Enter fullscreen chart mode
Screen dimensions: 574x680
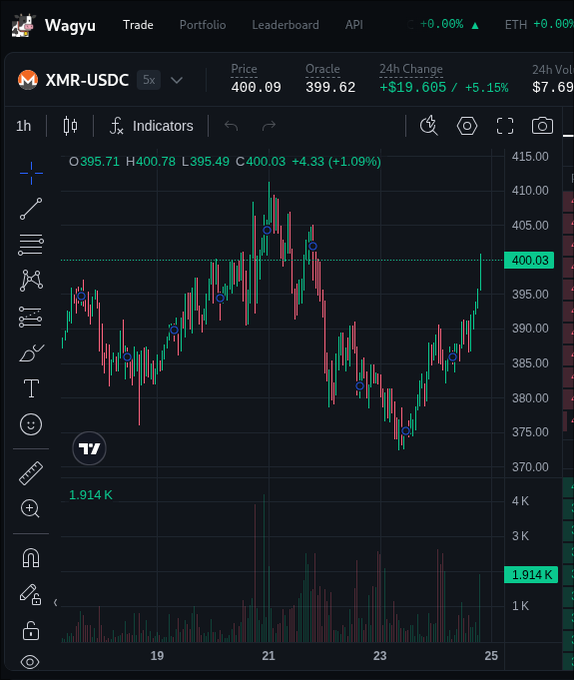(x=505, y=126)
